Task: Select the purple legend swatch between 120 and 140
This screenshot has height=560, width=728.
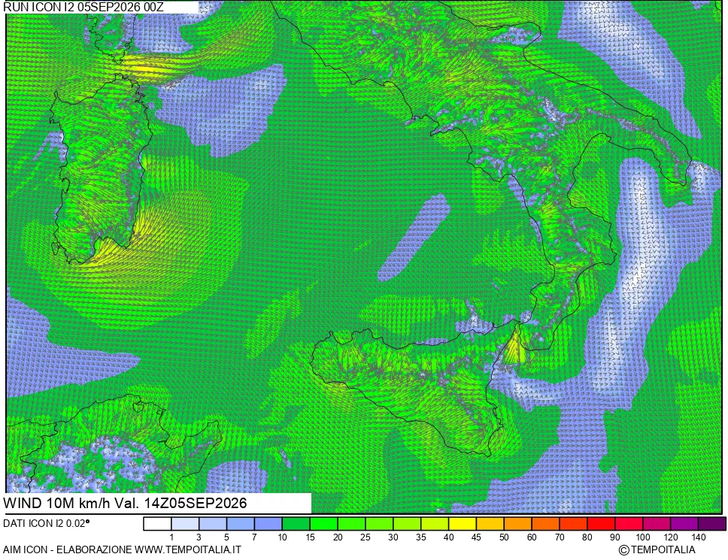Action: click(684, 524)
